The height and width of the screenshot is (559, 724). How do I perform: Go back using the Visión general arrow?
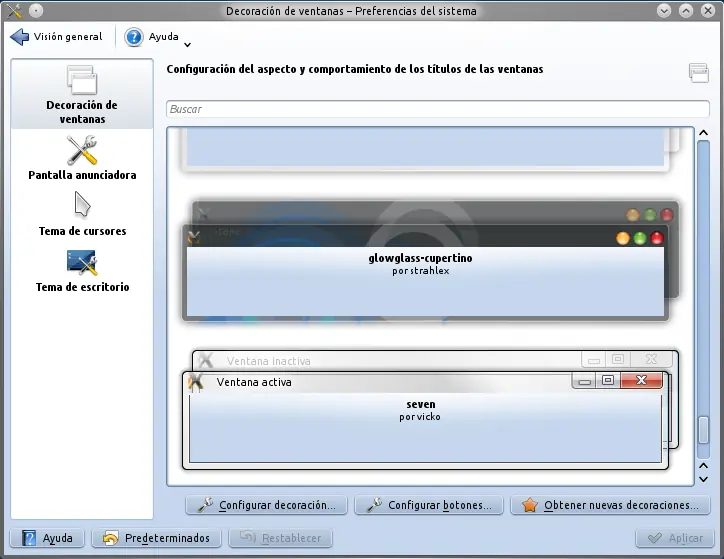click(19, 37)
